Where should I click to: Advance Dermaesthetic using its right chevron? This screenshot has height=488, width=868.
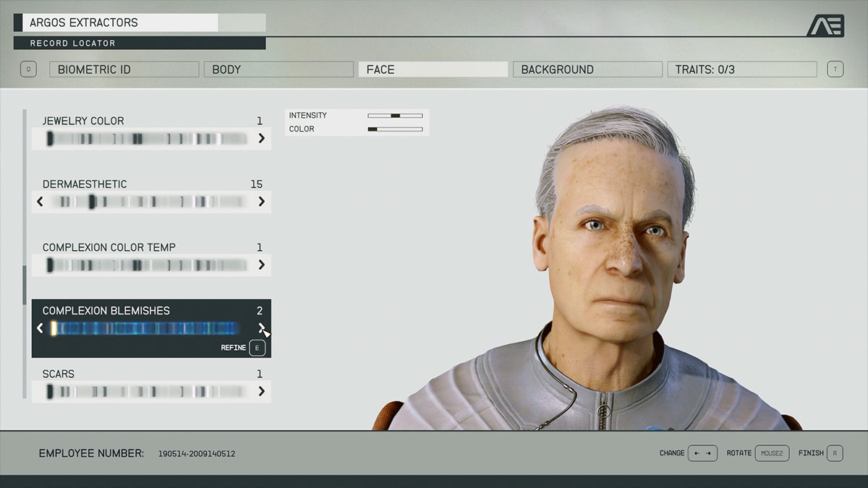pos(262,202)
